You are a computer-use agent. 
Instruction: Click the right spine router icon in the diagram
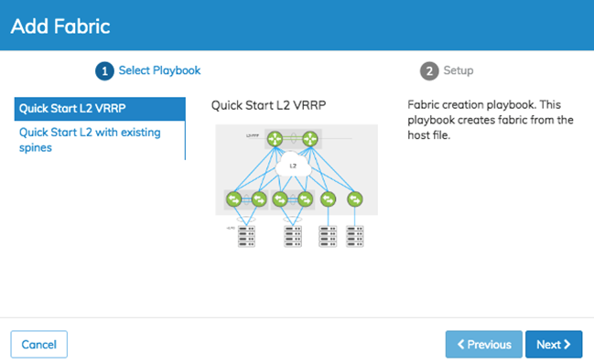(310, 139)
